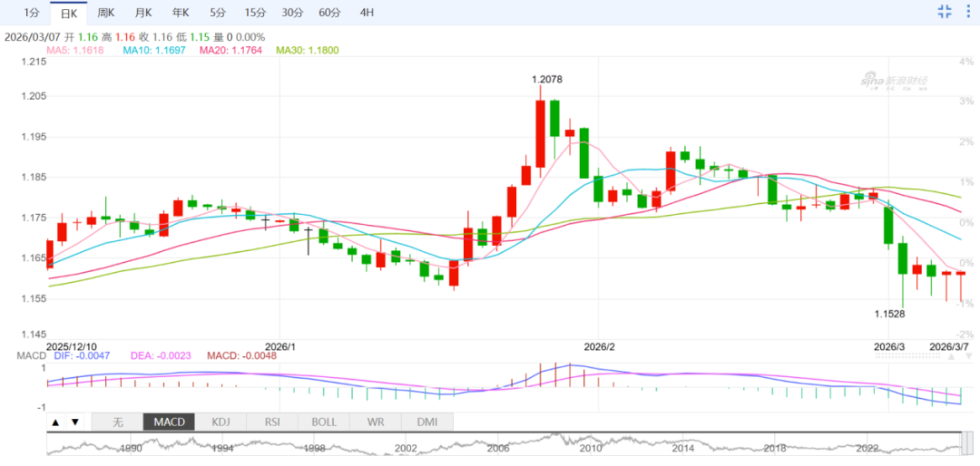Click the exit fullscreen icon
Viewport: 980px width, 466px height.
click(945, 12)
